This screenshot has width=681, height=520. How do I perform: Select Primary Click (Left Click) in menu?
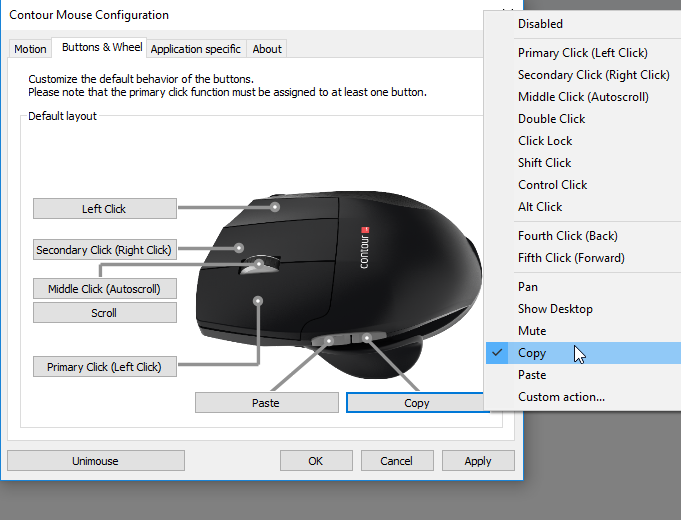tap(583, 53)
